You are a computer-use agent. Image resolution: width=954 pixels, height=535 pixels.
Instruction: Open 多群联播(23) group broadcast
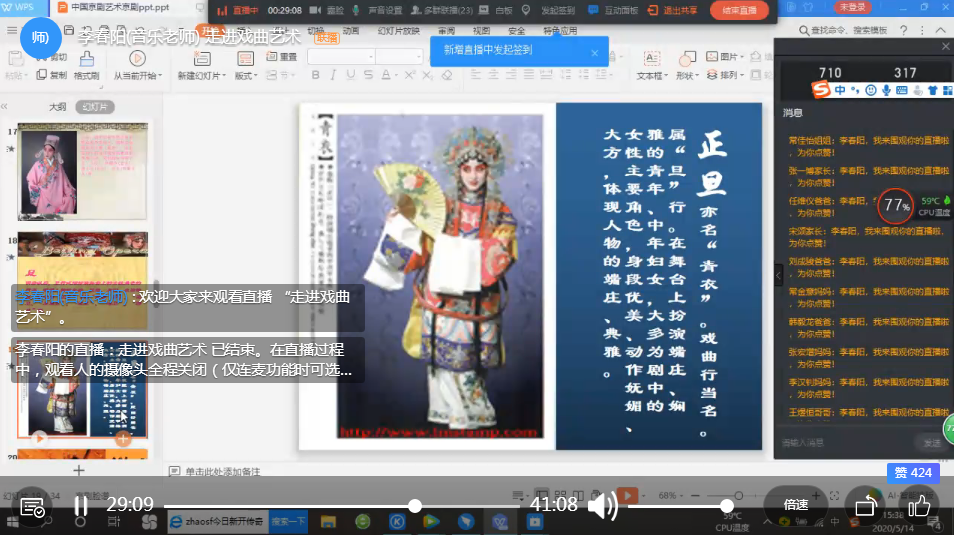(442, 10)
